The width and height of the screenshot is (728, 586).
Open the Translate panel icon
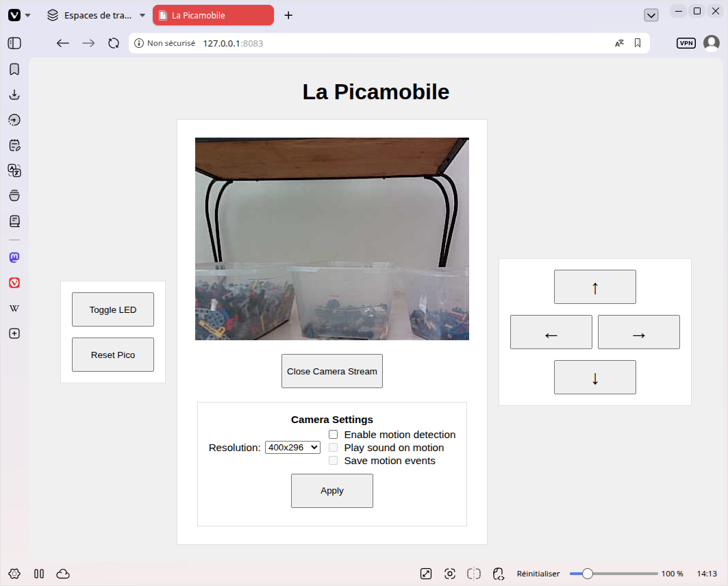pos(14,170)
